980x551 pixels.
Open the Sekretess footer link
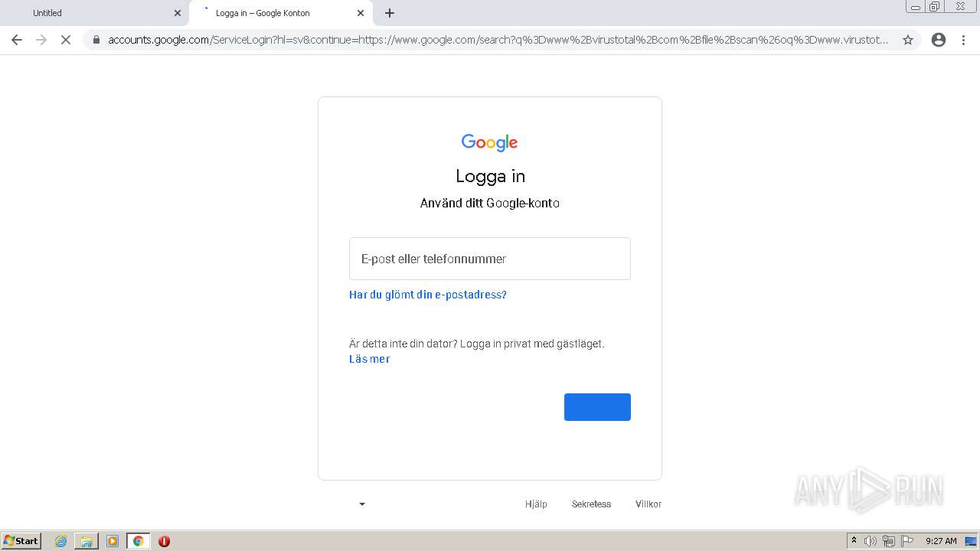[x=591, y=504]
